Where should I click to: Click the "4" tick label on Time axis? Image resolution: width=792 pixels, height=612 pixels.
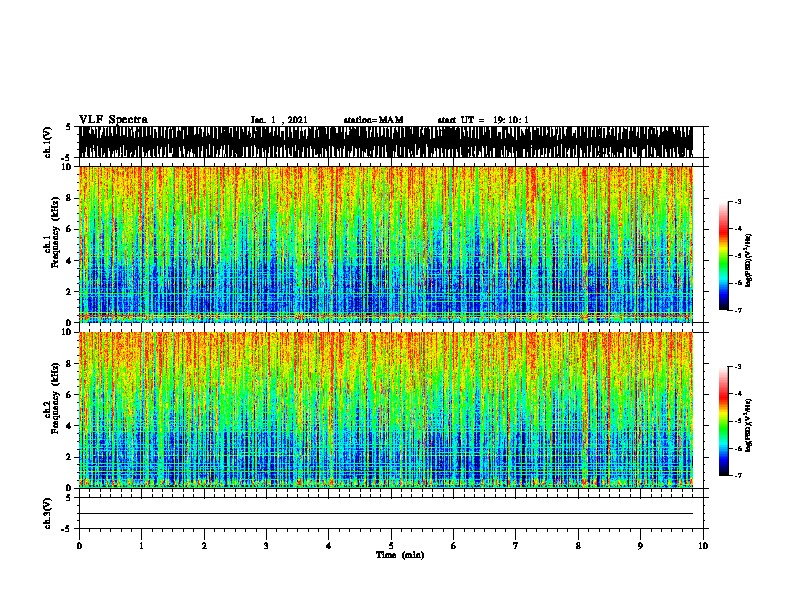click(x=329, y=546)
